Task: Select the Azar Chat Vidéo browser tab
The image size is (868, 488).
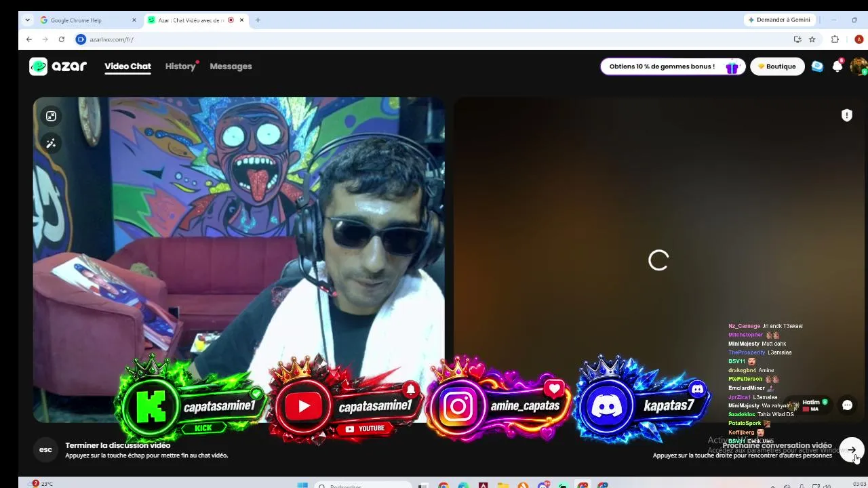Action: (x=197, y=20)
